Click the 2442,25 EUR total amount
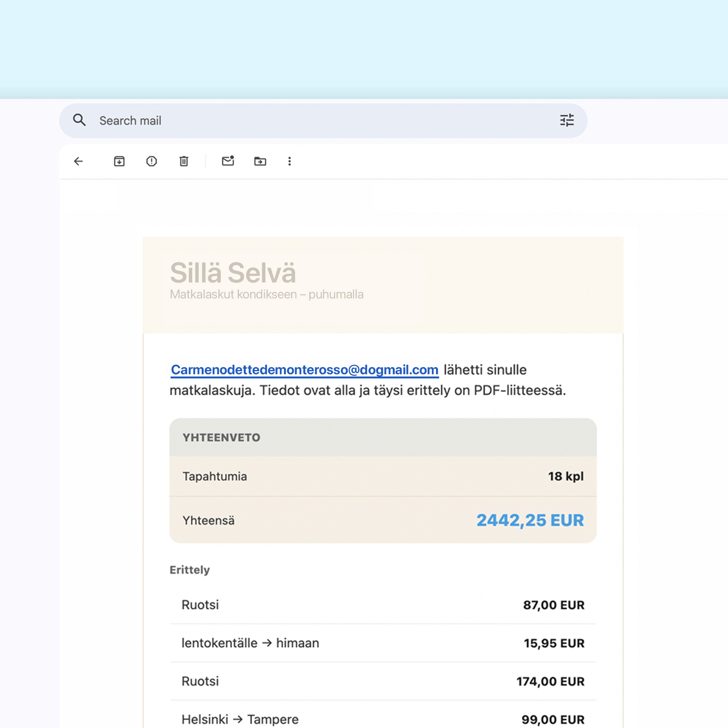 pyautogui.click(x=530, y=520)
